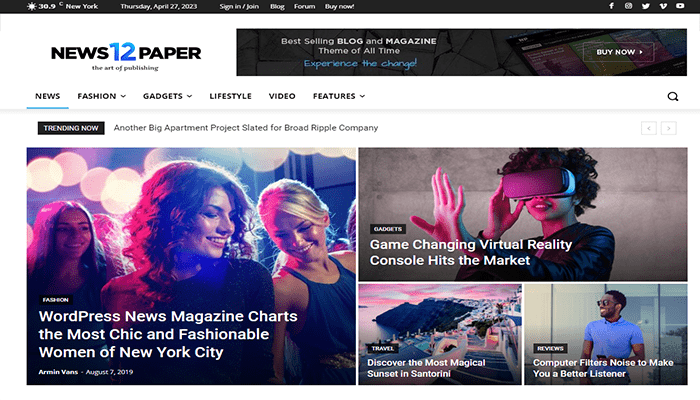Expand the Features menu dropdown
Image resolution: width=700 pixels, height=400 pixels.
[339, 96]
